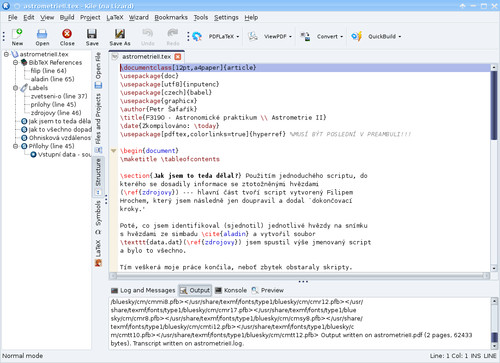Click the 'Normal mode' status text
The height and width of the screenshot is (363, 500).
click(22, 356)
